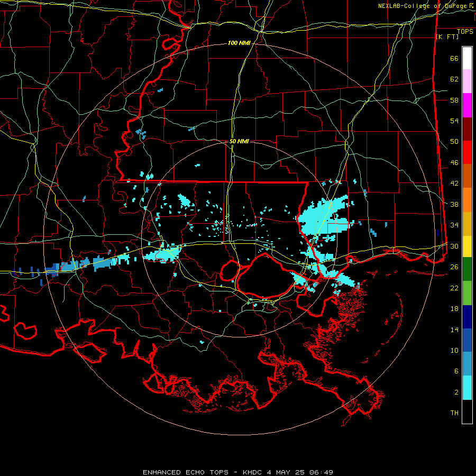This screenshot has height=476, width=476.
Task: Click the '46' legend value
Action: pyautogui.click(x=454, y=163)
